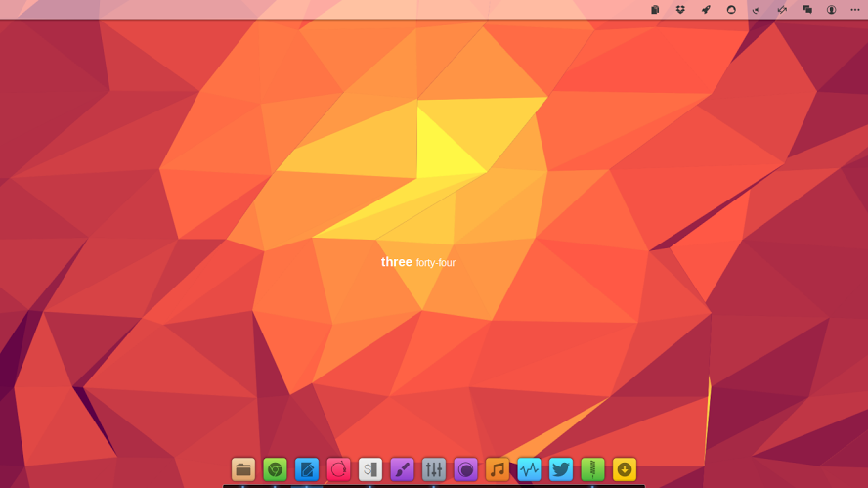Open the cyan system monitor pulse icon
868x488 pixels.
(x=529, y=469)
